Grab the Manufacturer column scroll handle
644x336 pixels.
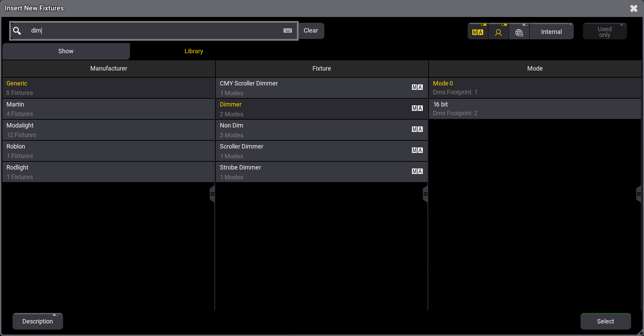(212, 194)
